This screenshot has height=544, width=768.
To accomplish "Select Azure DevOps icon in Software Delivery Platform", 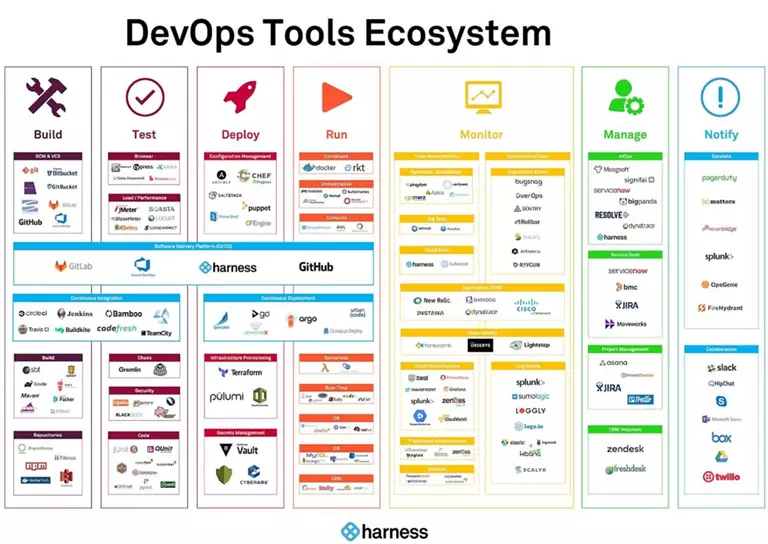I will click(142, 266).
